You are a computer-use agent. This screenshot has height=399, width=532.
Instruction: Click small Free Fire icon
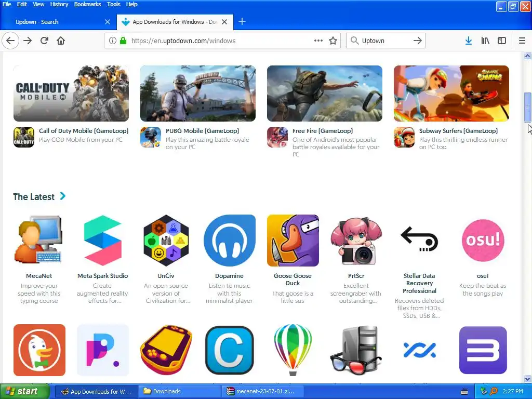(277, 137)
